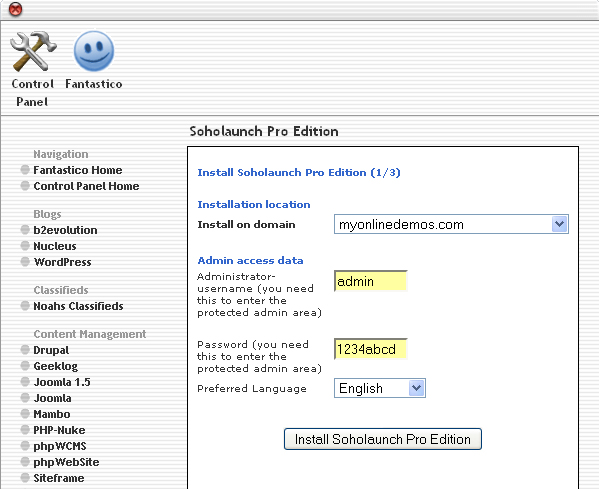Viewport: 599px width, 489px height.
Task: Click the bullet icon beside phpWebSite
Action: pos(25,462)
